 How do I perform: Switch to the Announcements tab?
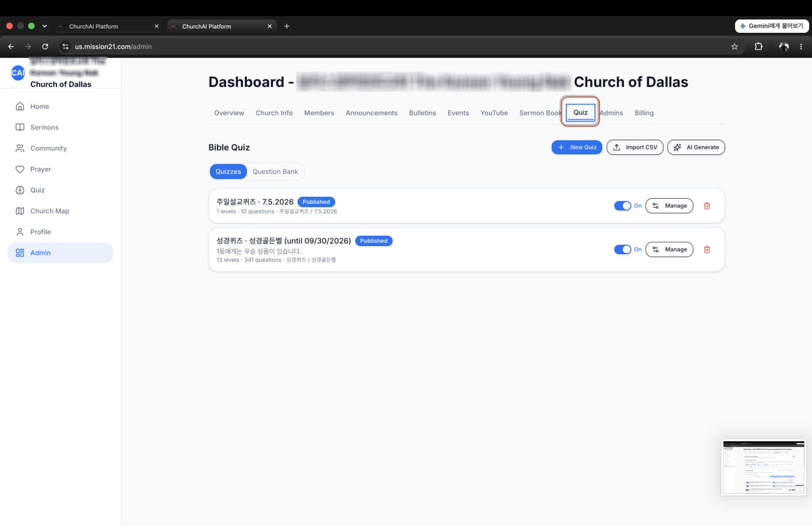pos(372,113)
